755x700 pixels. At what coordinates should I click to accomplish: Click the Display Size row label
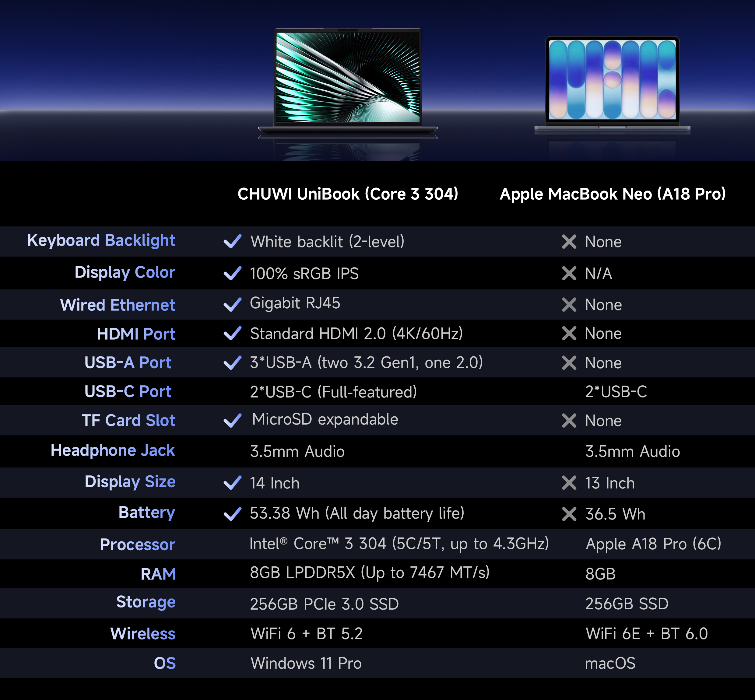[x=130, y=482]
